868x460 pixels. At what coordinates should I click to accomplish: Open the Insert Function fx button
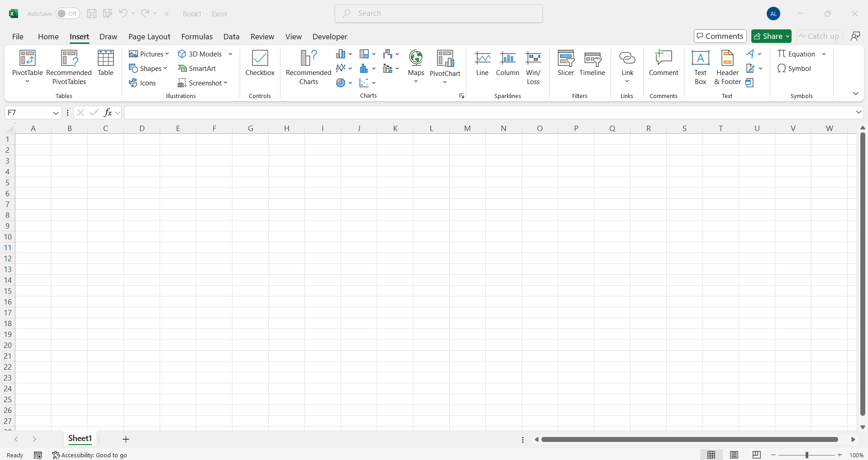(x=108, y=113)
